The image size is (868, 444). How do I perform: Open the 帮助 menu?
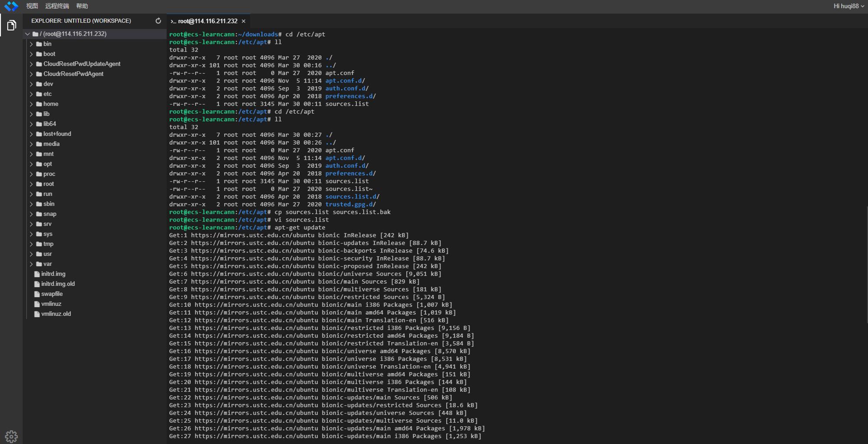coord(82,6)
